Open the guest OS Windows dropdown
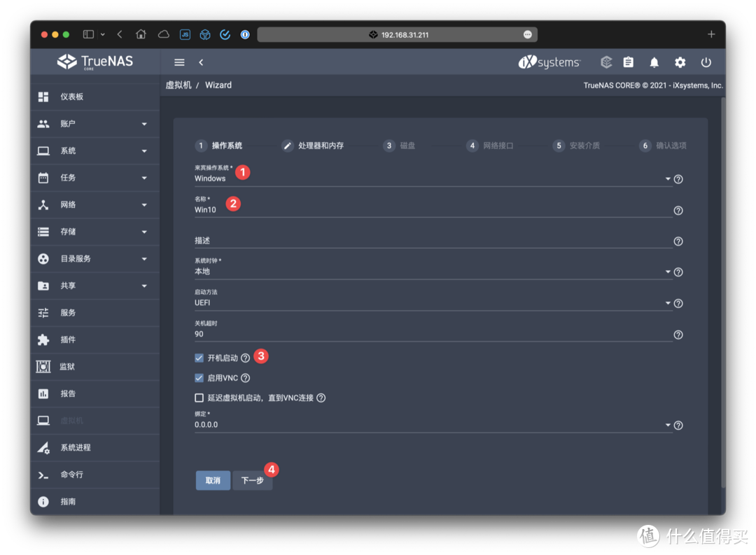 tap(433, 178)
